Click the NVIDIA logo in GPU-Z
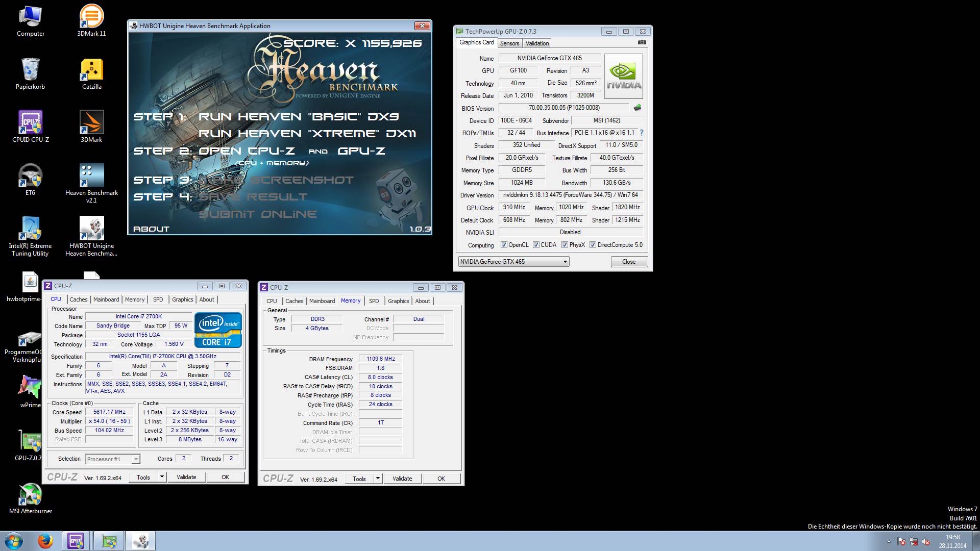This screenshot has height=551, width=980. [x=624, y=77]
